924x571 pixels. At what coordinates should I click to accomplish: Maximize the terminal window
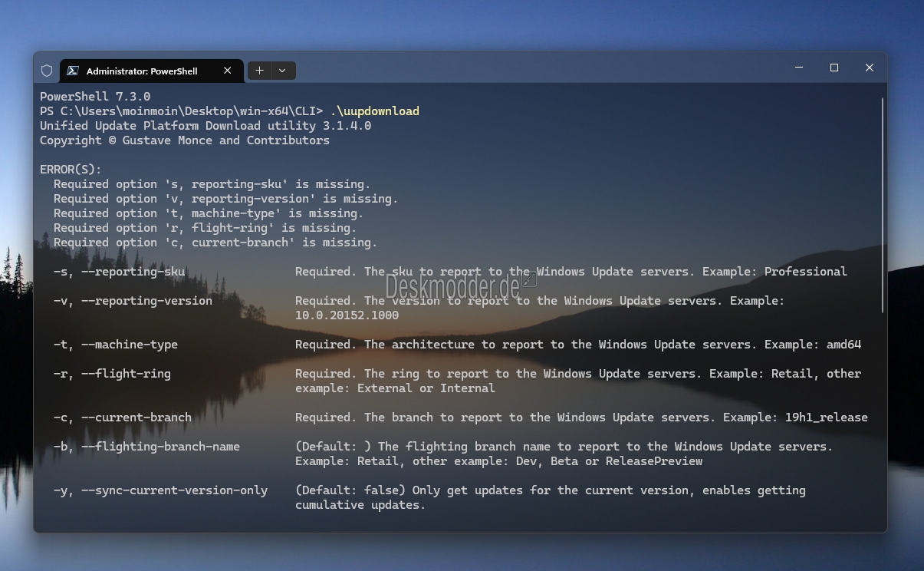[834, 68]
